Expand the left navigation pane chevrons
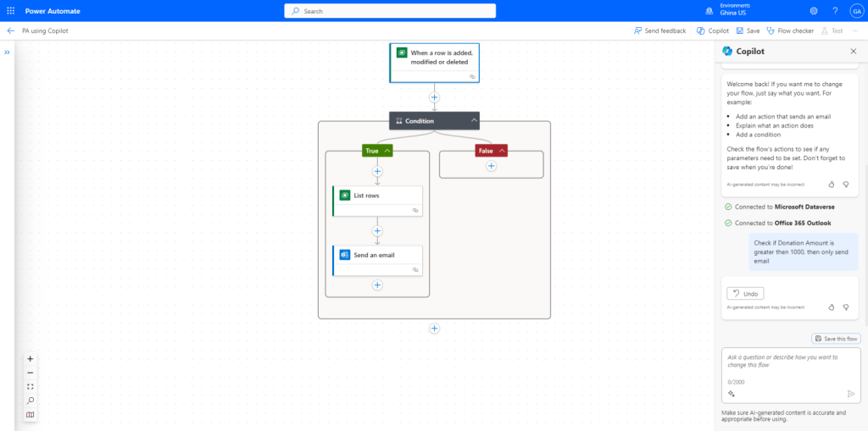The height and width of the screenshot is (431, 868). pyautogui.click(x=7, y=52)
